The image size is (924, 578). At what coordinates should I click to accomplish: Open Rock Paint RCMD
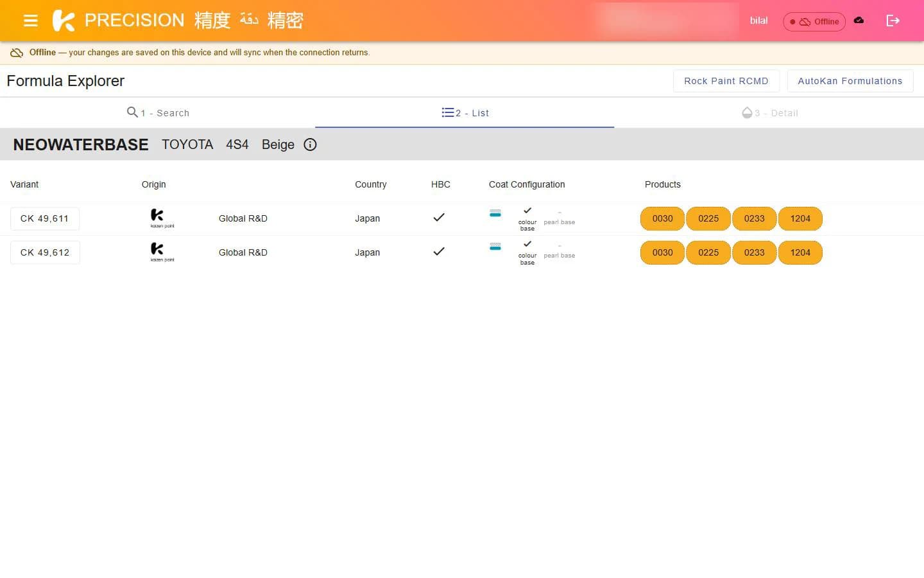point(726,81)
